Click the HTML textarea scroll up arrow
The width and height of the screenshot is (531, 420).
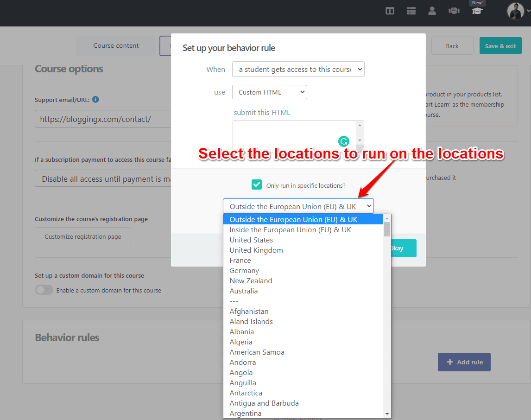click(360, 125)
